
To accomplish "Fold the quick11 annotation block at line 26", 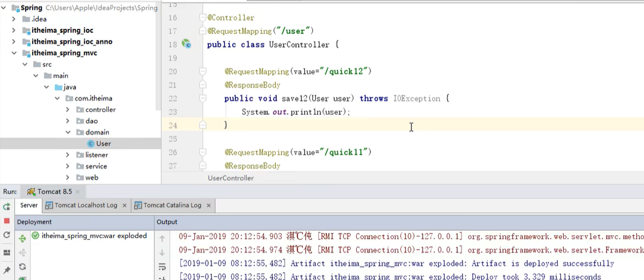I will point(202,152).
